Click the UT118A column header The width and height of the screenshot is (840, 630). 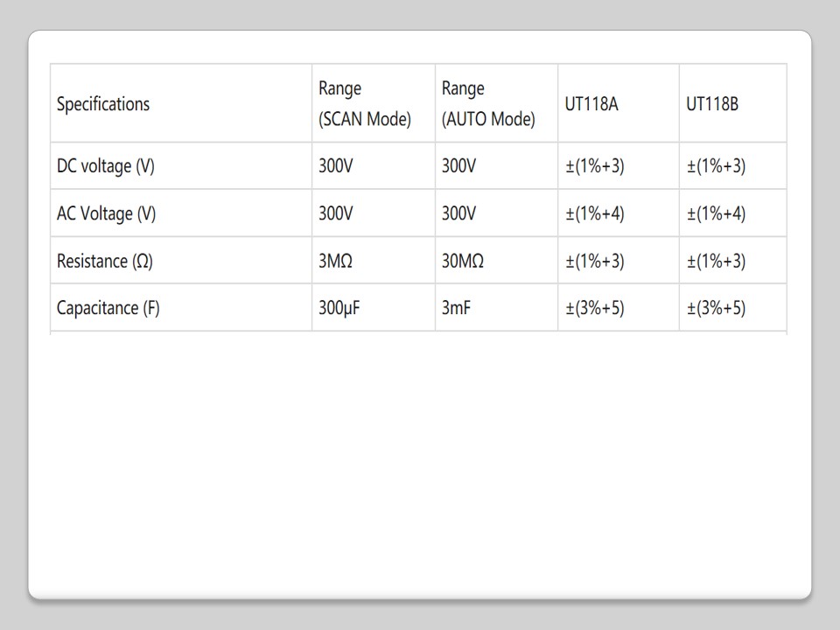tap(591, 104)
